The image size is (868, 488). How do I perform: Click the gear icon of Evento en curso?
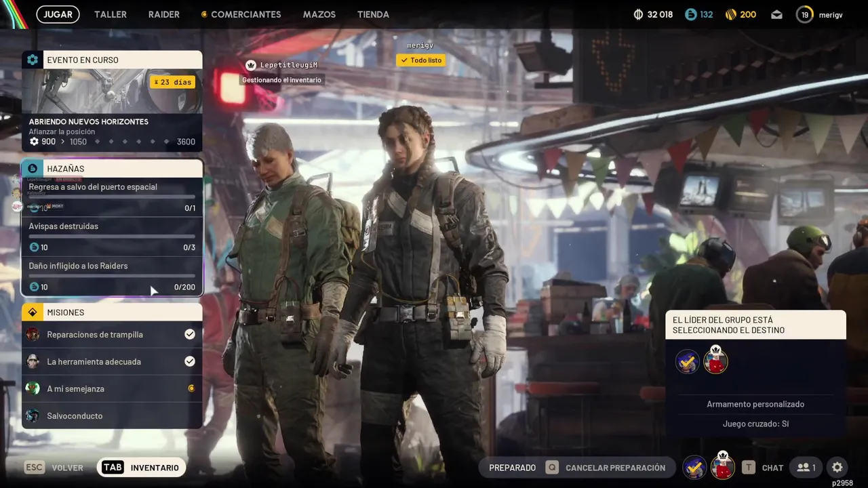click(33, 60)
